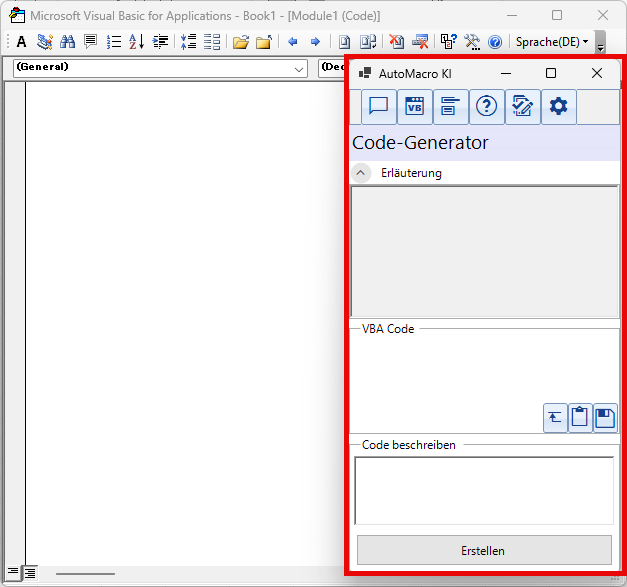
Task: Click the blue help circle icon in toolbar
Action: (x=495, y=42)
